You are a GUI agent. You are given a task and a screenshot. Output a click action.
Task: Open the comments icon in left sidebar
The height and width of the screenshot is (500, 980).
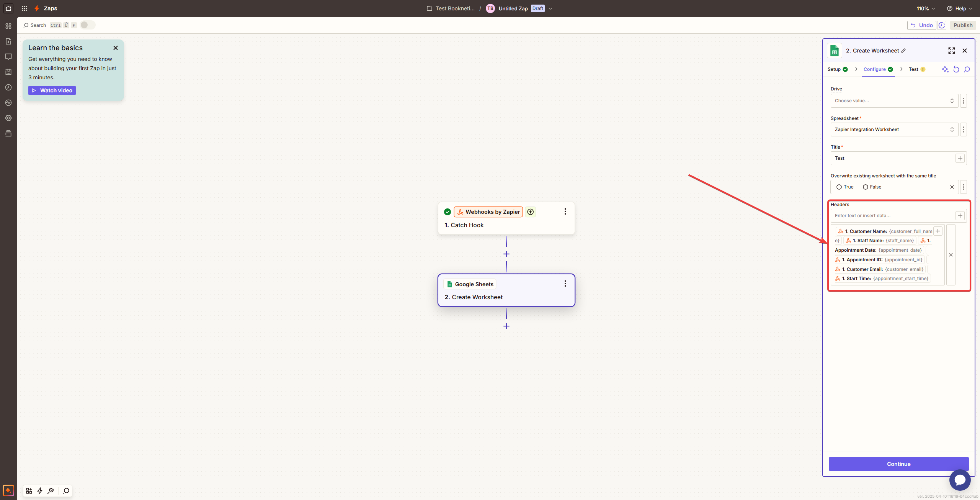coord(8,57)
